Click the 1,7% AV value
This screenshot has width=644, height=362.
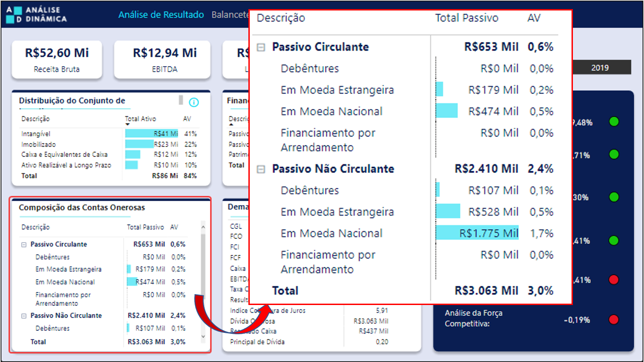coord(541,233)
